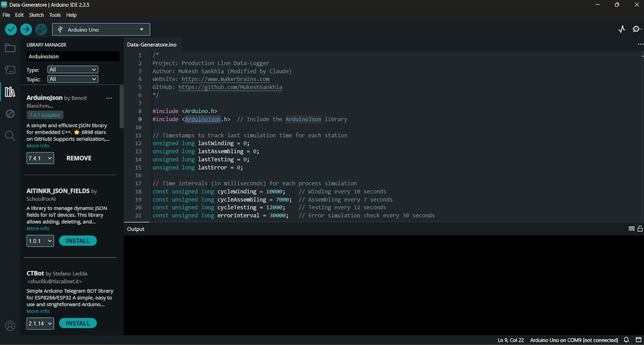Toggle the output scroll lock icon
The image size is (644, 345).
tap(640, 229)
